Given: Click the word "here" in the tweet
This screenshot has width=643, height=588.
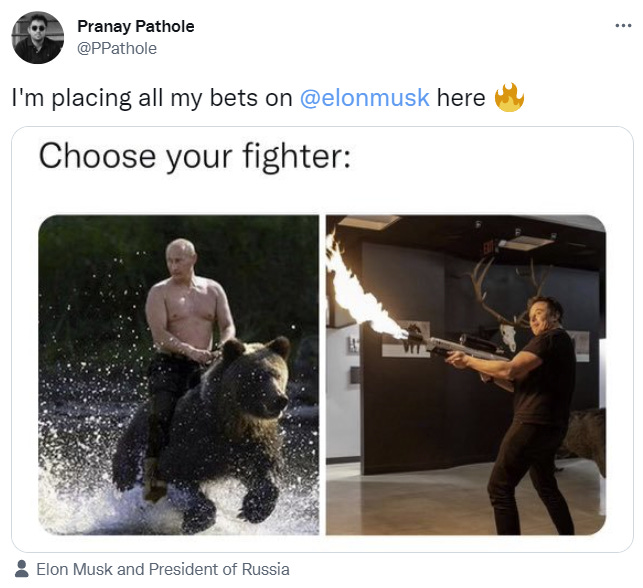Looking at the screenshot, I should coord(461,98).
